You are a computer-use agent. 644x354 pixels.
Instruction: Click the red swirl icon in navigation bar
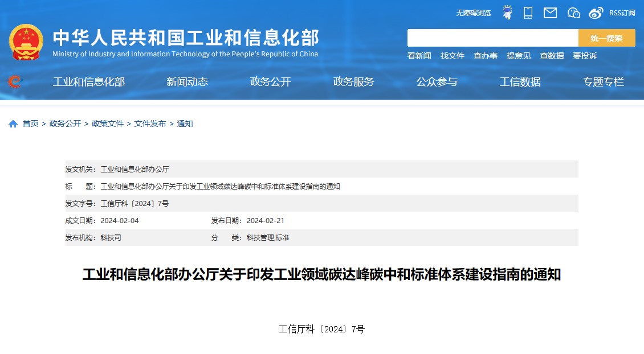(x=14, y=82)
